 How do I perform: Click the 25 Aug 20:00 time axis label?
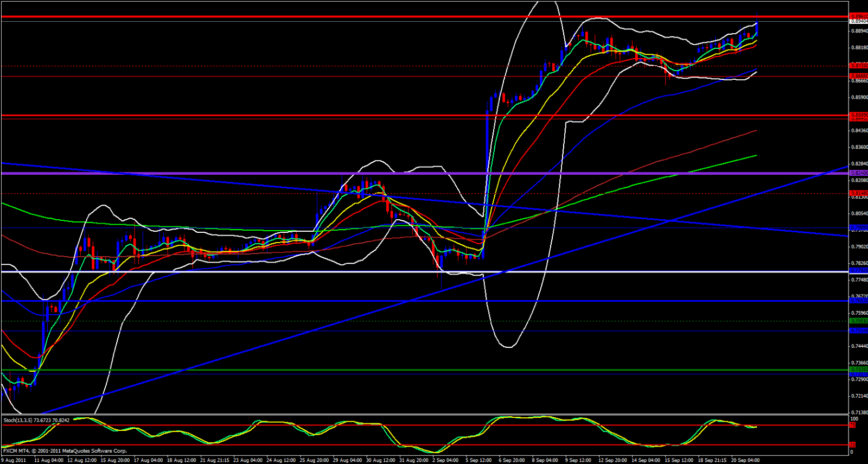tap(314, 460)
